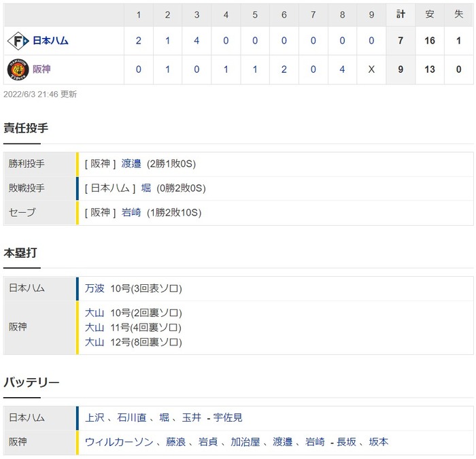Open 藤浪 pitcher link in battery
476x459 pixels.
(x=175, y=442)
